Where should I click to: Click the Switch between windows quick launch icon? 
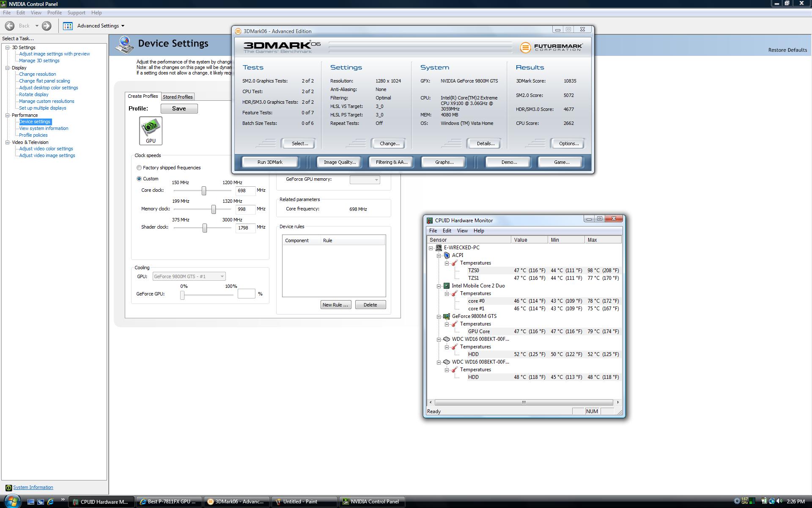[41, 502]
